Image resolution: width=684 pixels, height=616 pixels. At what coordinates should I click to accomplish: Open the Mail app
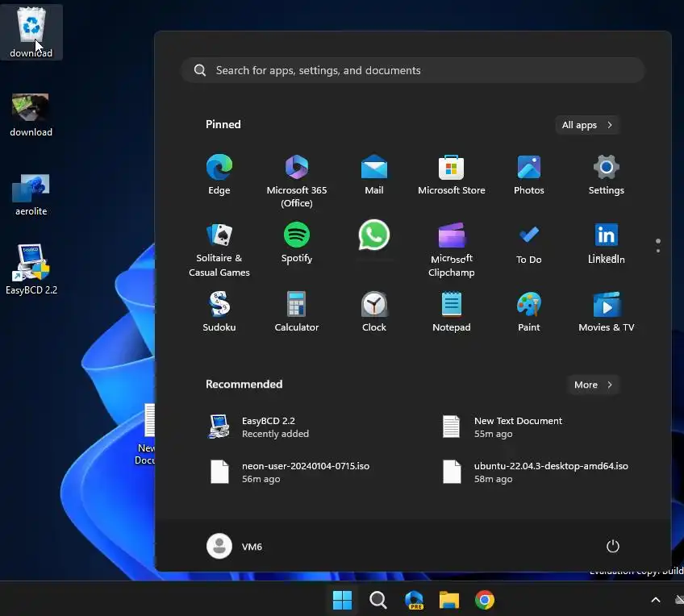tap(373, 174)
